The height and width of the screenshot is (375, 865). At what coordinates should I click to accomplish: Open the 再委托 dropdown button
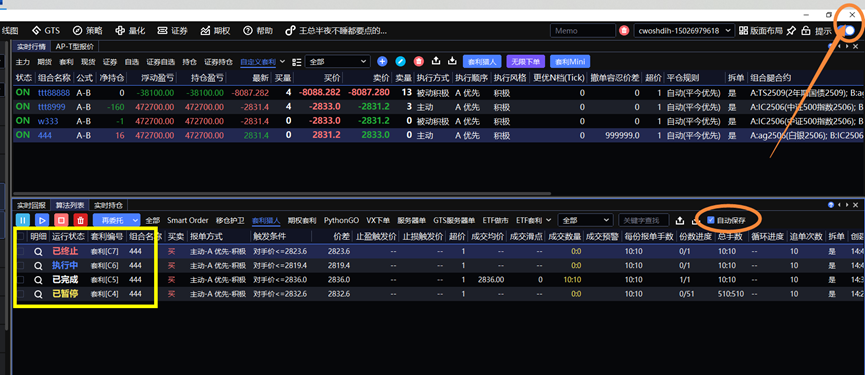pyautogui.click(x=116, y=220)
